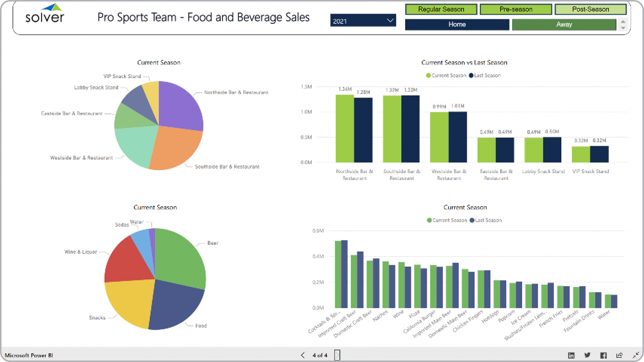Toggle the Pre-season slicer

point(516,9)
